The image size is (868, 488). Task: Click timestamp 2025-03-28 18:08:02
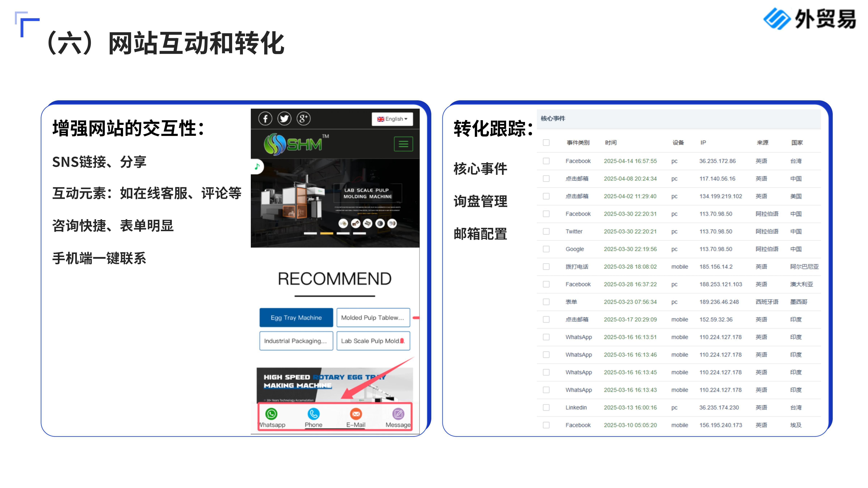coord(630,267)
